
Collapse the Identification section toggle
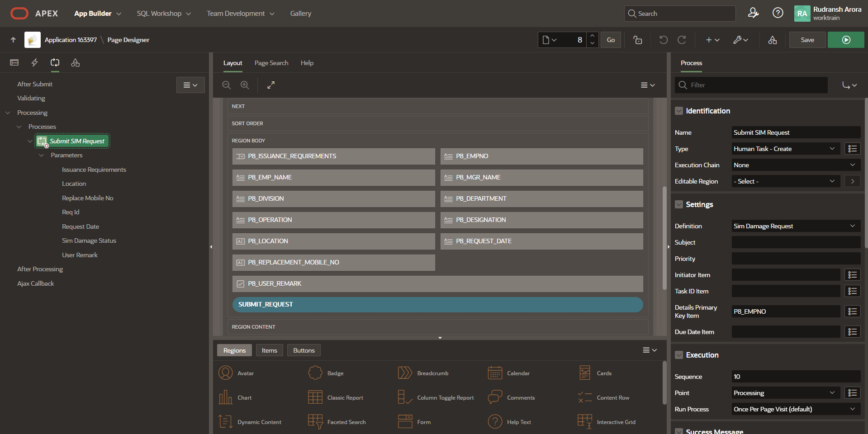pos(678,111)
